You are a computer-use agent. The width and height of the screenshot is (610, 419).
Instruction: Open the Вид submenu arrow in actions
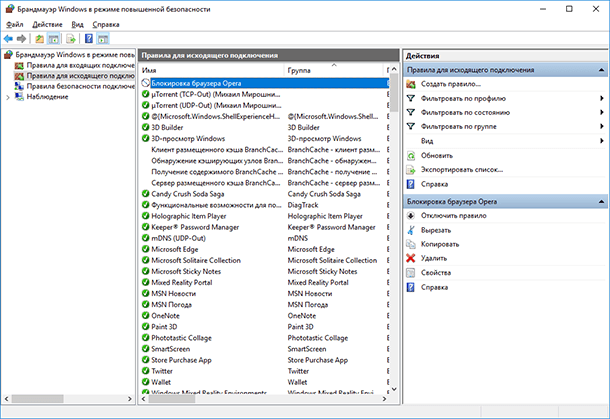pos(602,141)
